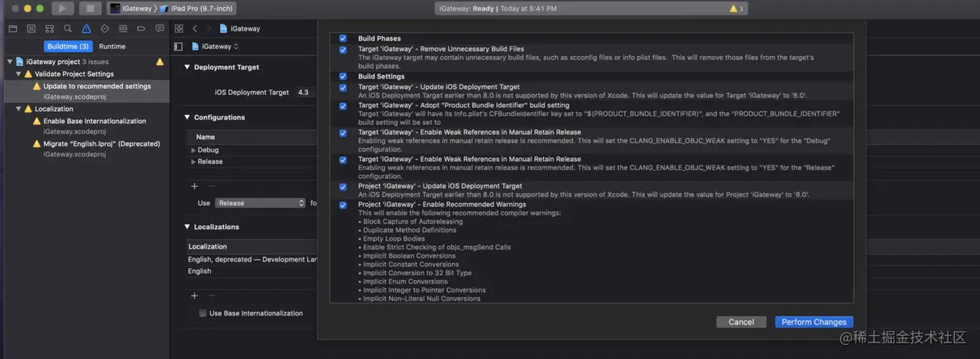Viewport: 980px width, 359px height.
Task: Uncheck Adopt "Product Bundle Identifier" build setting
Action: 342,106
